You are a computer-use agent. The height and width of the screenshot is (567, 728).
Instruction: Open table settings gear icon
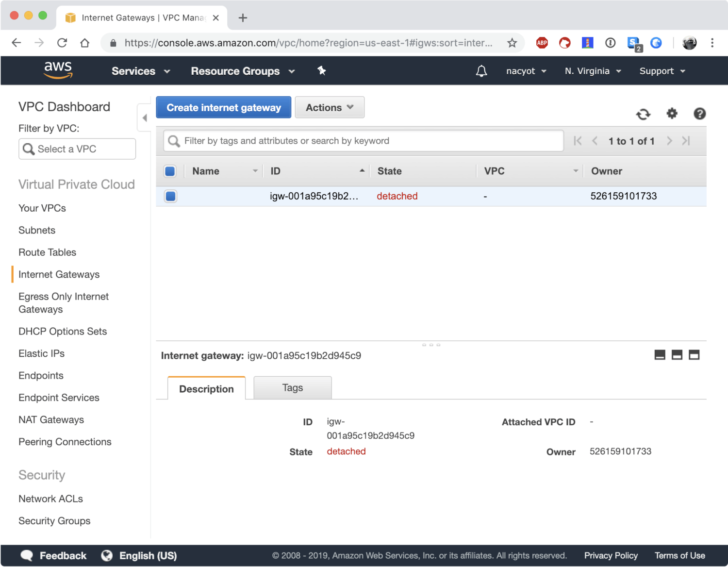672,114
